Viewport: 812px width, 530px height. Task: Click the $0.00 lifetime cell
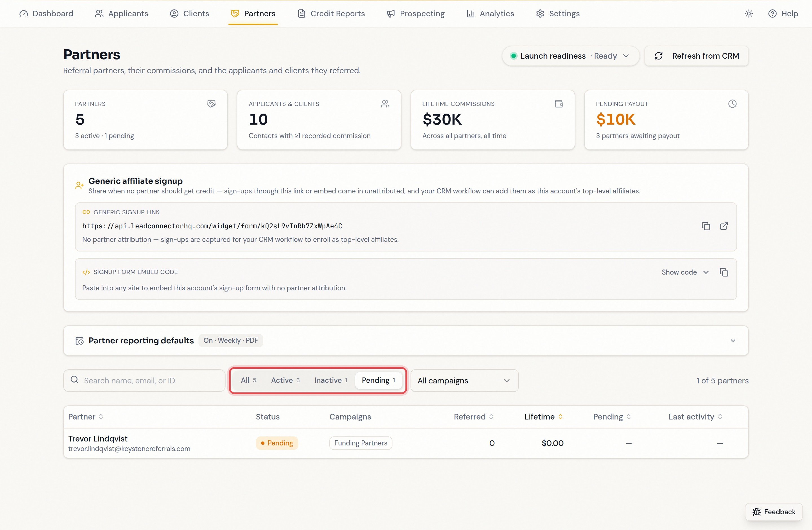553,443
